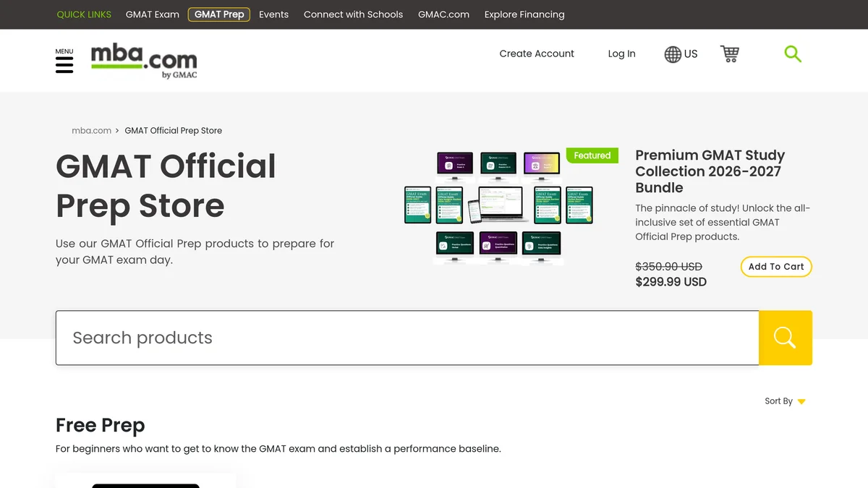Click the Premium GMAT Study Collection title
Screen dimensions: 868x488
click(x=710, y=171)
